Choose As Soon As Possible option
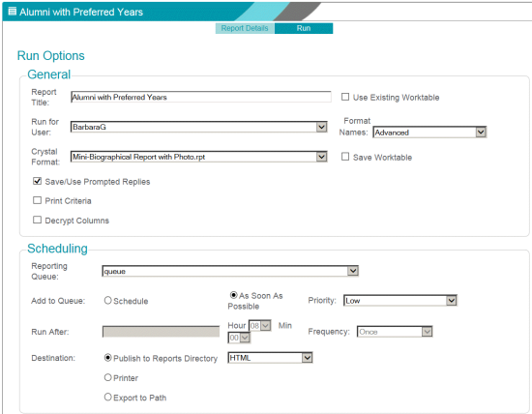Image resolution: width=532 pixels, height=414 pixels. pyautogui.click(x=233, y=295)
